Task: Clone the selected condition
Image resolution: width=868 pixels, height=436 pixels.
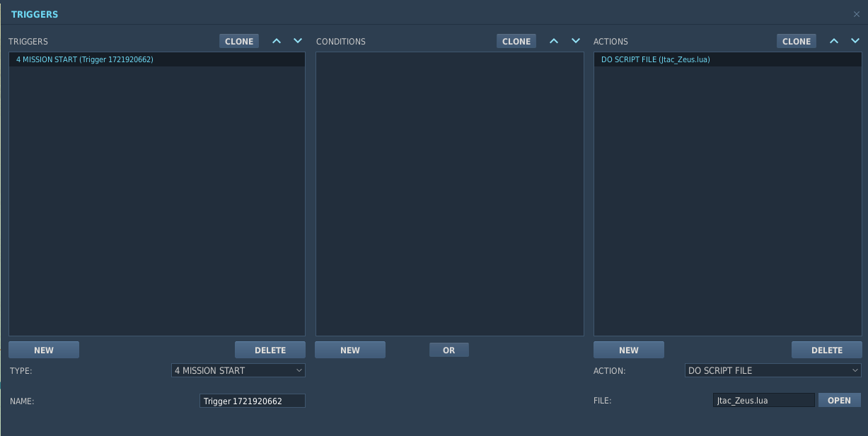Action: [x=516, y=41]
